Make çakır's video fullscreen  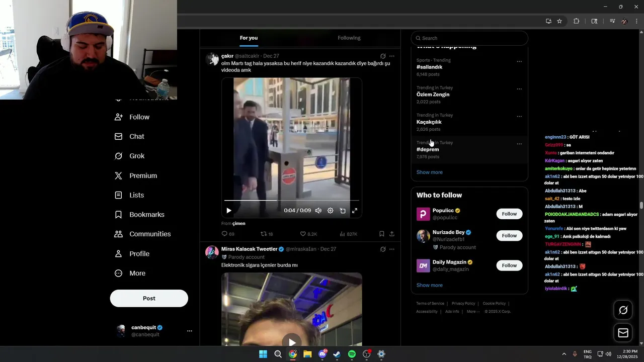[355, 211]
